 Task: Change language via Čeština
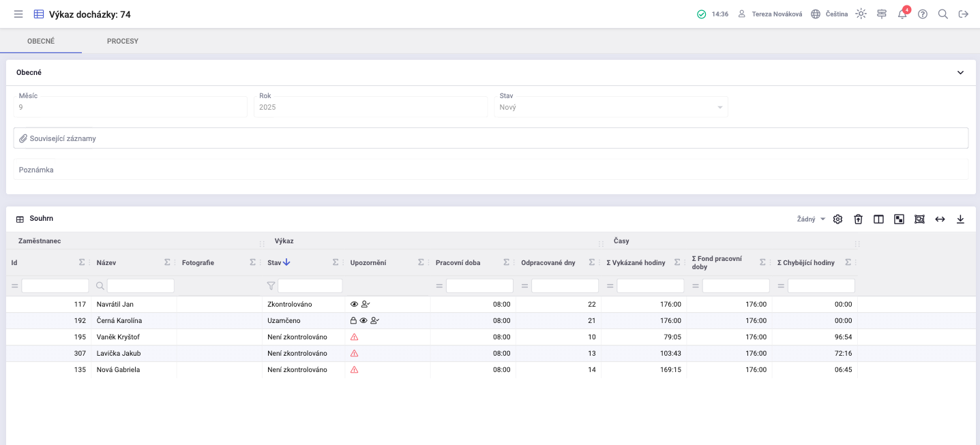(829, 14)
